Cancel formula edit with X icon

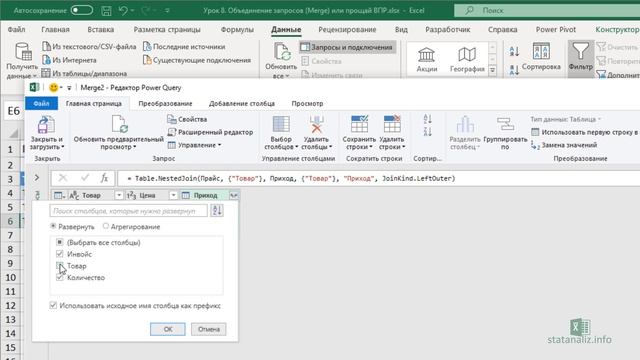(x=62, y=178)
